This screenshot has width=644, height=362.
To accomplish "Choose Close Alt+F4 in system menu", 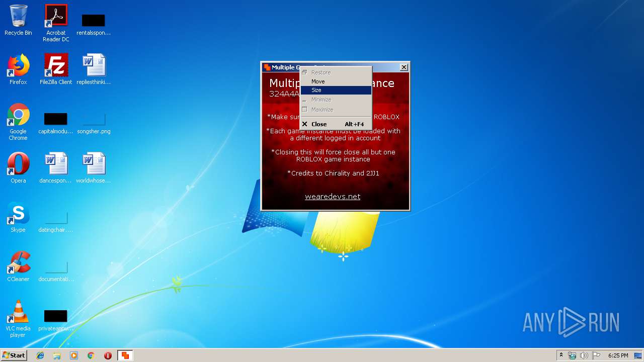I will click(x=336, y=124).
